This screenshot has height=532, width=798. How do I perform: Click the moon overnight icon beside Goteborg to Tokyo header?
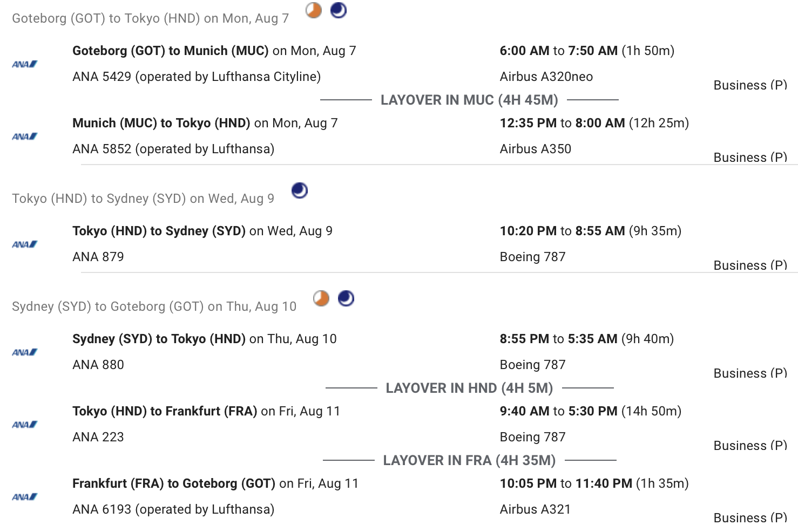339,10
